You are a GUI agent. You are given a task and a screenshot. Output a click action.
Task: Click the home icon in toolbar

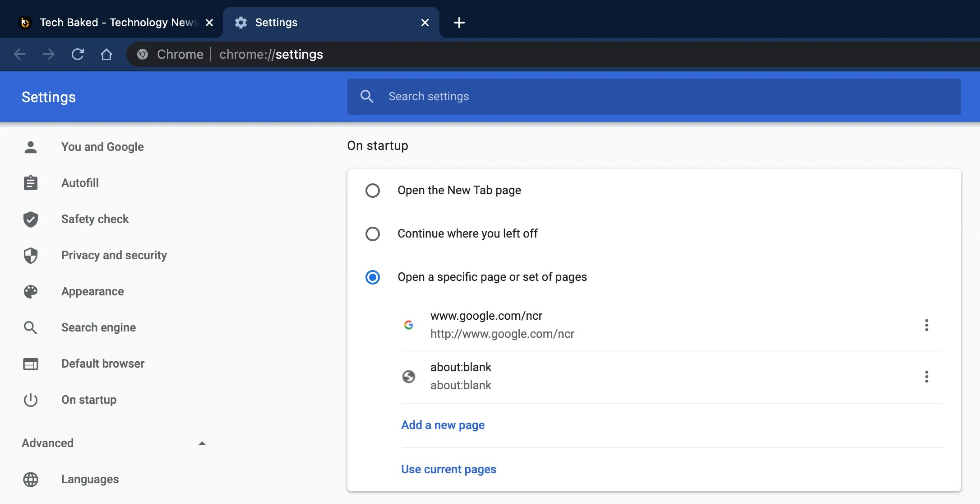coord(106,54)
